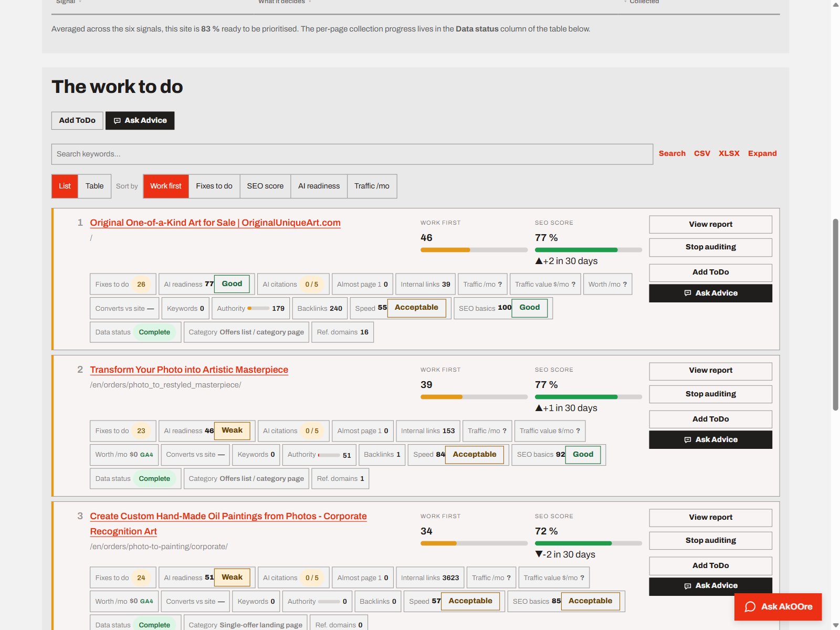Stop auditing the Corporate Recognition Art page
This screenshot has width=840, height=630.
click(x=710, y=540)
